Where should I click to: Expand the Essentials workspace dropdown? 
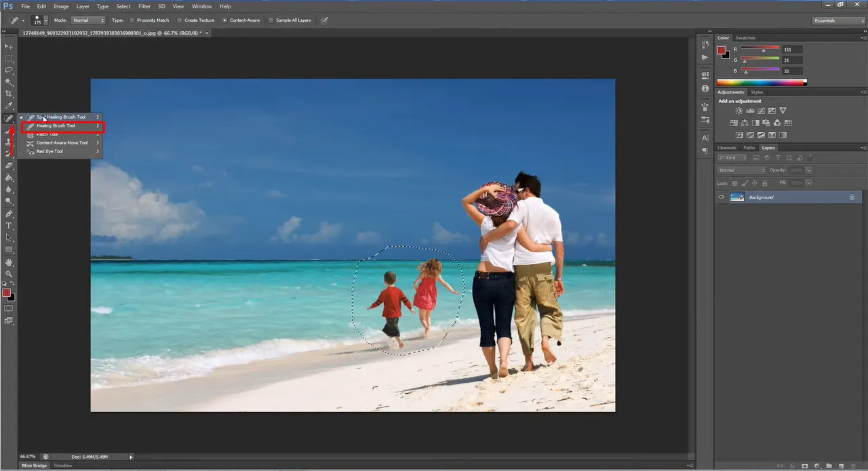pos(839,20)
